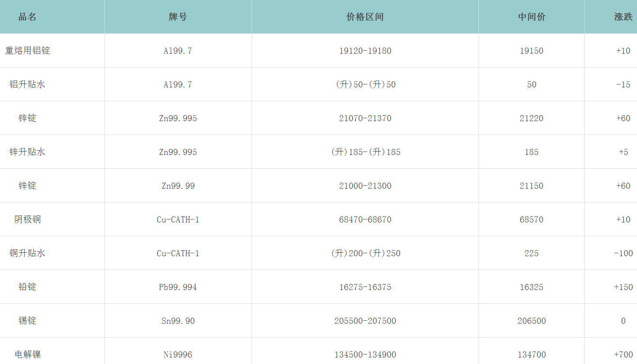Image resolution: width=637 pixels, height=364 pixels.
Task: Click the 19150 middle price cell
Action: [531, 51]
